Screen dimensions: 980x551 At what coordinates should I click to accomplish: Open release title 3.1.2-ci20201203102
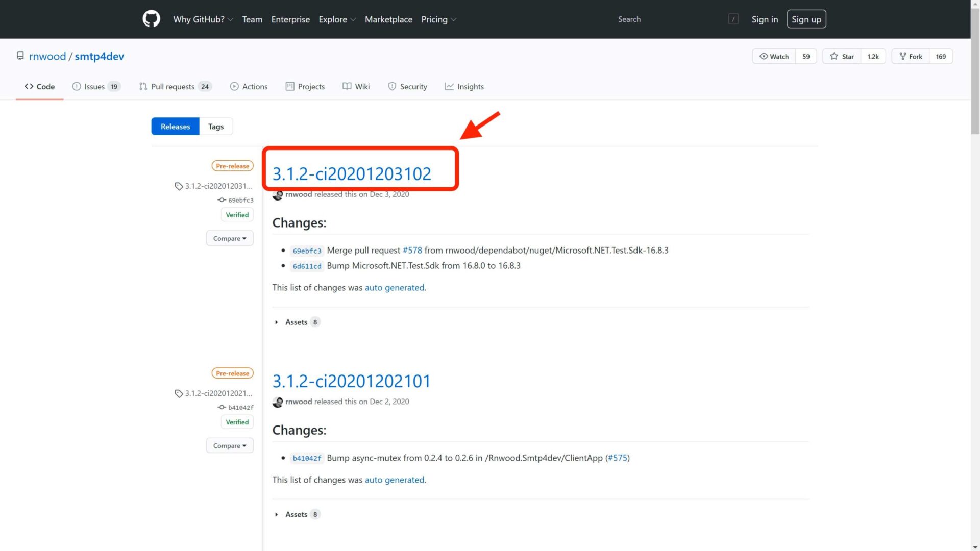(352, 173)
